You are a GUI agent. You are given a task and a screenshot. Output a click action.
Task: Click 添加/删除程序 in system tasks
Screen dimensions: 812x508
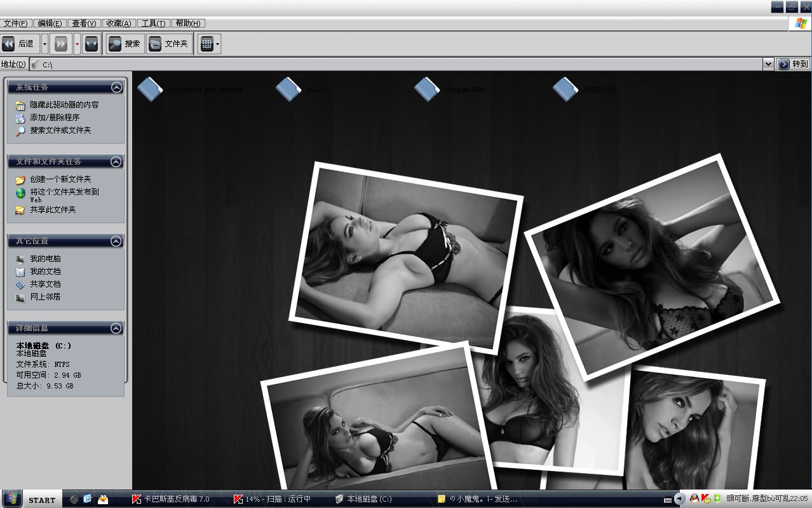[x=55, y=118]
